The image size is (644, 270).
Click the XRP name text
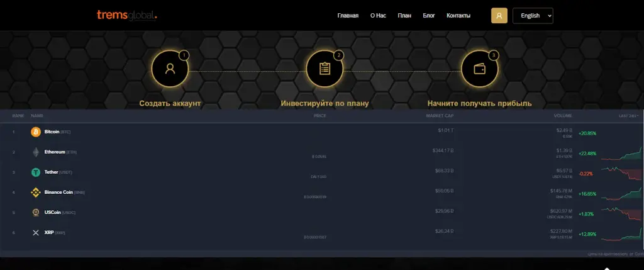tap(49, 233)
